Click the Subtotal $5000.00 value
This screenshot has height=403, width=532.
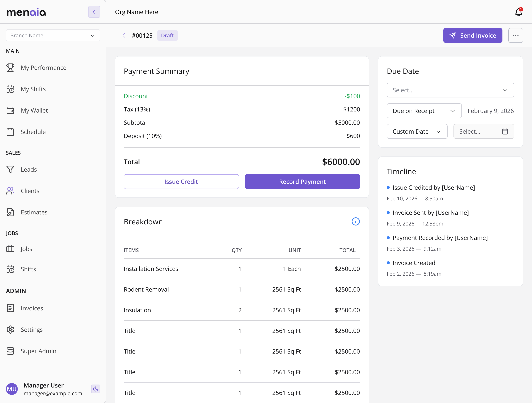pos(347,123)
